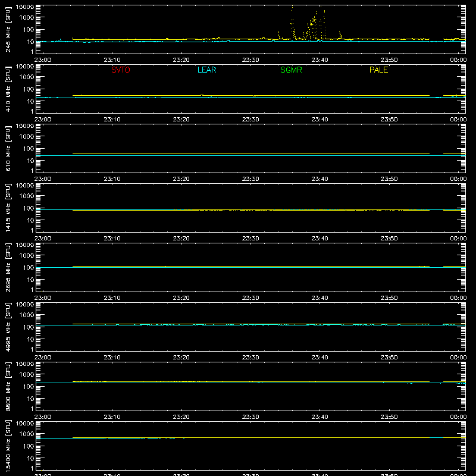The height and width of the screenshot is (476, 476).
Task: Select the 610 MHz [SFU] axis title
Action: (x=8, y=148)
